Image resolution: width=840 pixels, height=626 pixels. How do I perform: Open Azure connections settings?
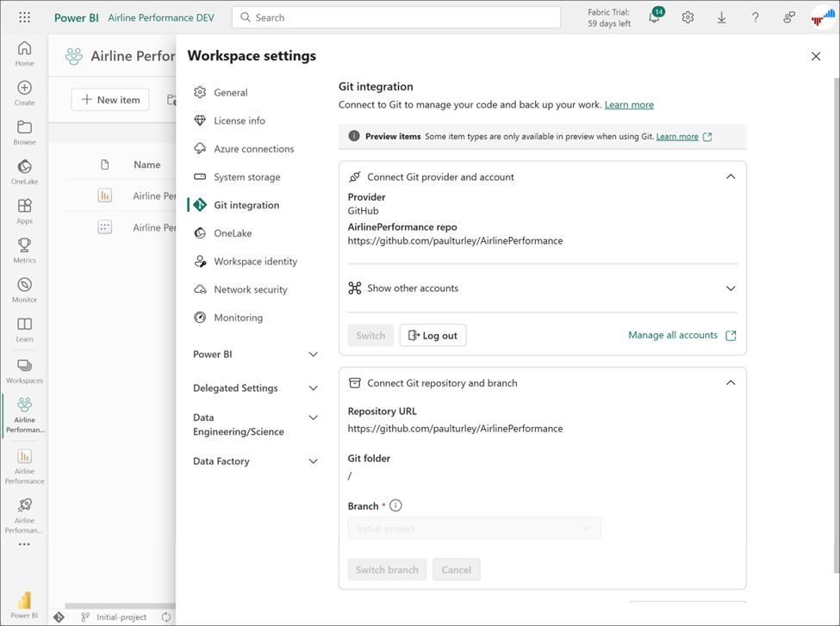(256, 149)
